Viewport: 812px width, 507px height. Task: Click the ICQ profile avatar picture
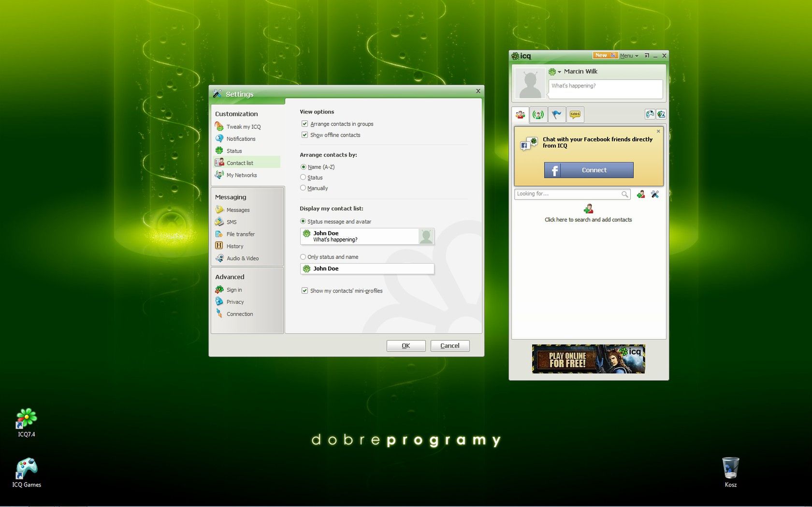coord(530,83)
